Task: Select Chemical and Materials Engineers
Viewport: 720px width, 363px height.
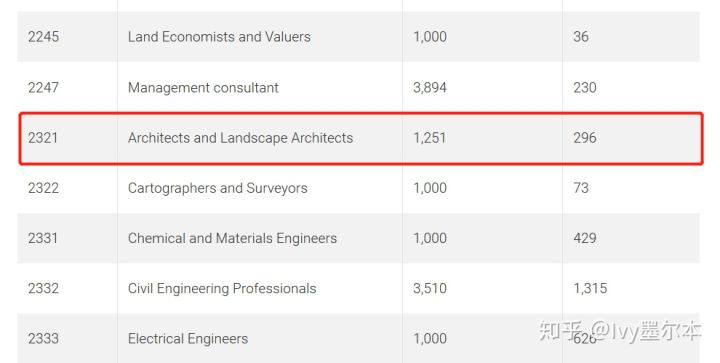Action: pos(232,238)
